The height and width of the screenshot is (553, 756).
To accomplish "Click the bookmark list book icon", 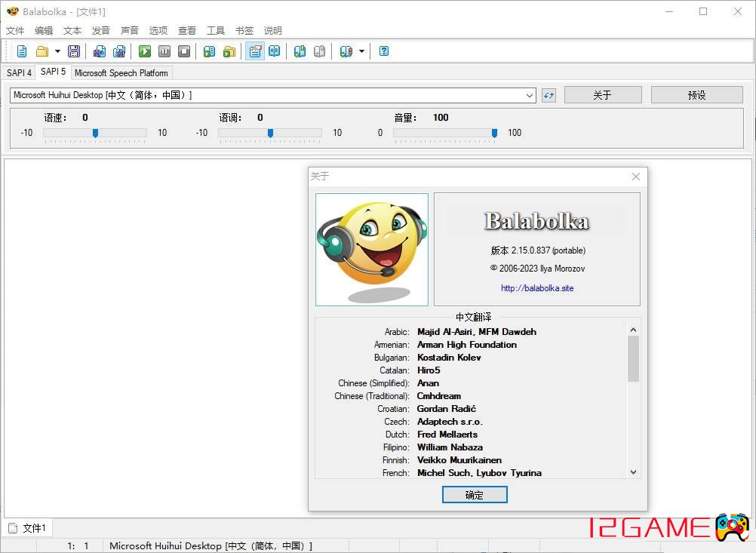I will pyautogui.click(x=346, y=51).
